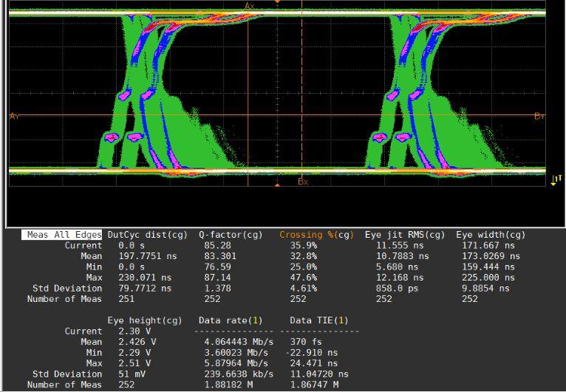
Task: Click Eye width min 159.444 ns
Action: click(x=488, y=267)
